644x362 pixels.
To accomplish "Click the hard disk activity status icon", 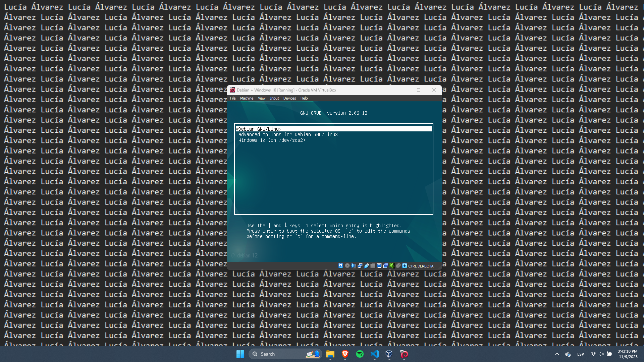I will (x=340, y=266).
